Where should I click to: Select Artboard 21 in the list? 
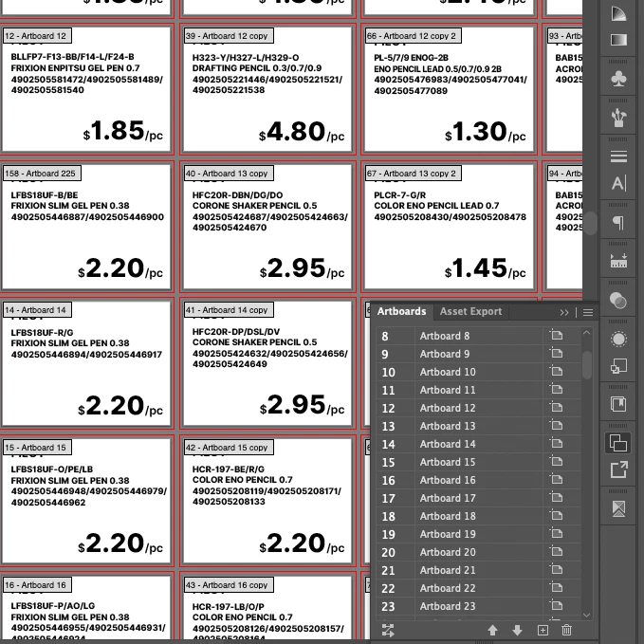[478, 570]
